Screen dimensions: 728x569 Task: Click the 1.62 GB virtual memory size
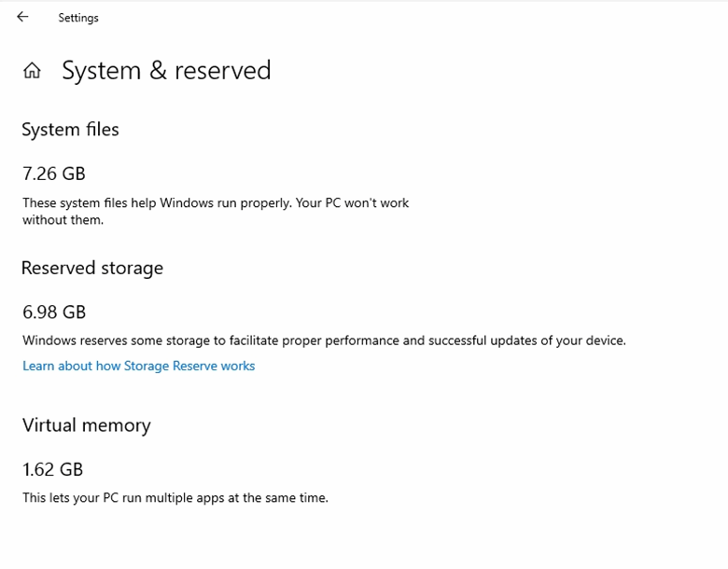[x=53, y=469]
